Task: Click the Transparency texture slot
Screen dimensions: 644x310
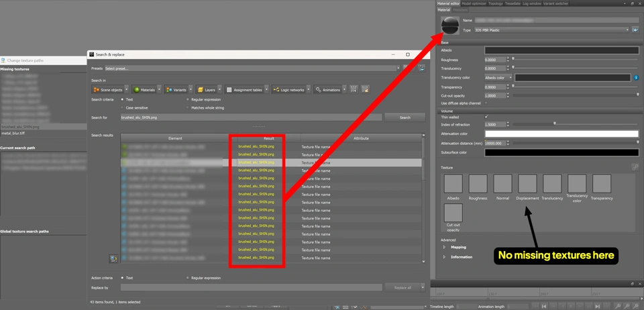Action: click(x=602, y=184)
